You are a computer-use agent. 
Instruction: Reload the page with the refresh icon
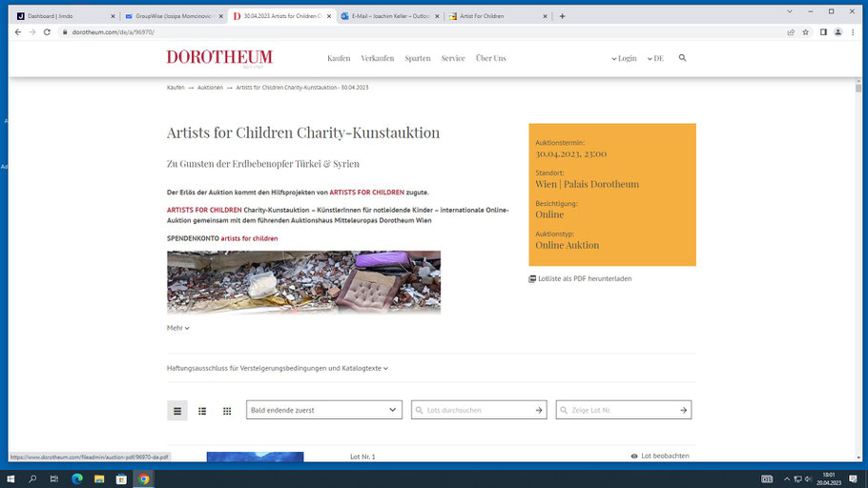click(47, 32)
